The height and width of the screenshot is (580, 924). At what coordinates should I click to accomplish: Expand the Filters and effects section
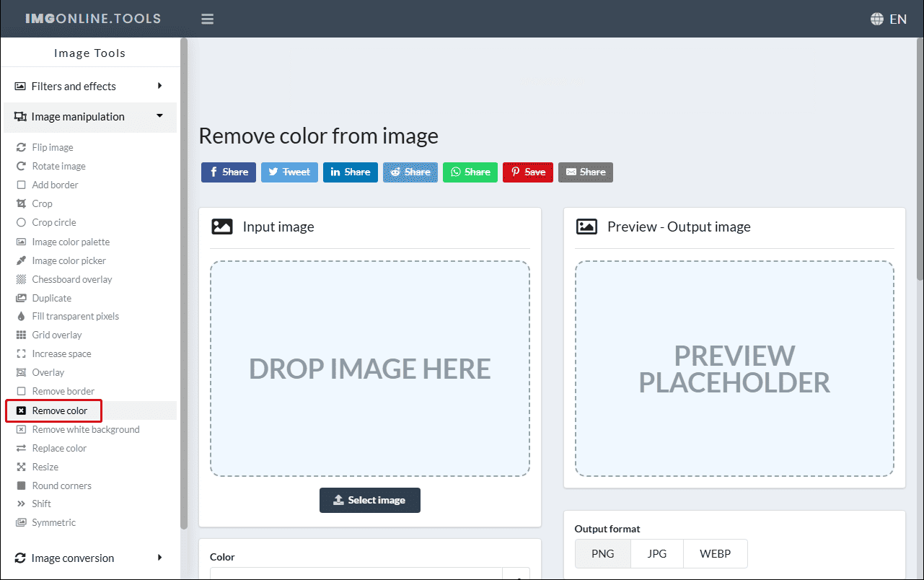72,86
